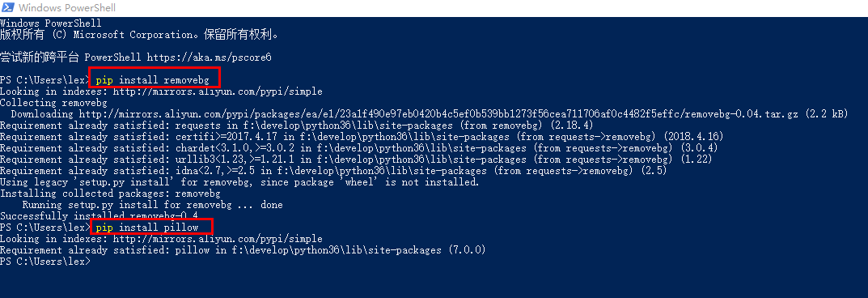
Task: Click the pillow (7.0.0) requirement line
Action: (x=243, y=250)
